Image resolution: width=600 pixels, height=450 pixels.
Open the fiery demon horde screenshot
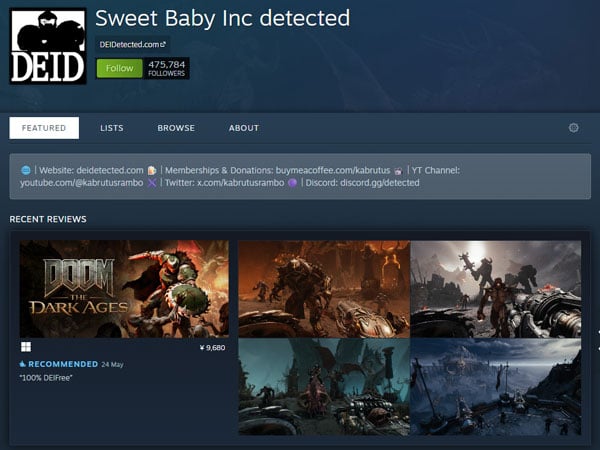[324, 289]
